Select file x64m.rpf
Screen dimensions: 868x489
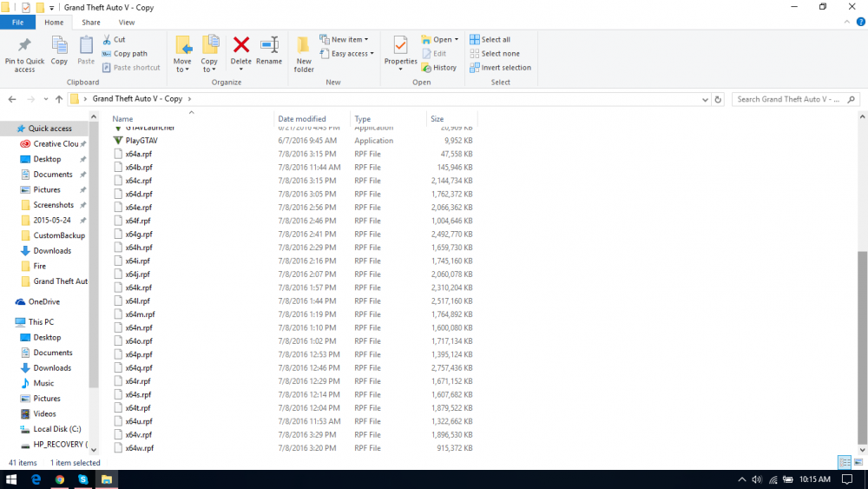pos(140,314)
